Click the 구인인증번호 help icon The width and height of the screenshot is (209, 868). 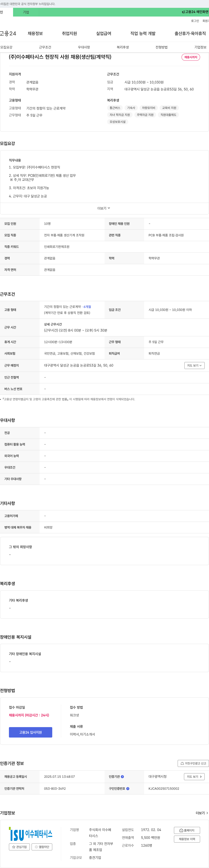click(128, 788)
